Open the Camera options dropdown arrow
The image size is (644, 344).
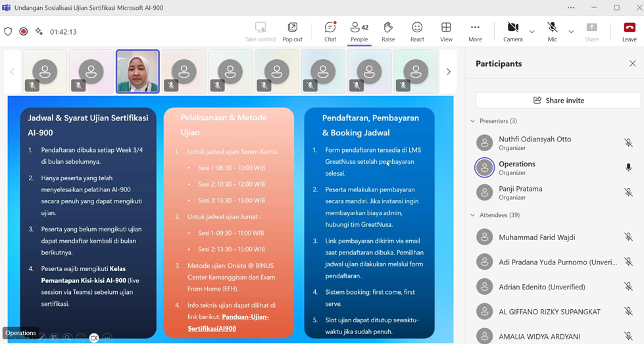532,32
